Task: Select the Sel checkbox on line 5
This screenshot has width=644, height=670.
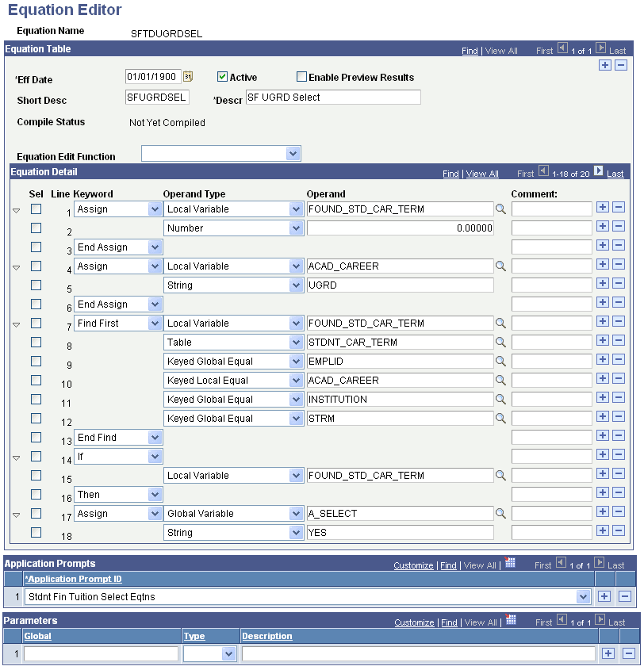Action: [x=35, y=285]
